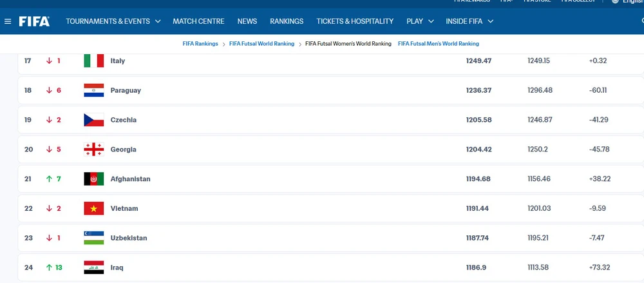Click the FIFA logo

(34, 21)
